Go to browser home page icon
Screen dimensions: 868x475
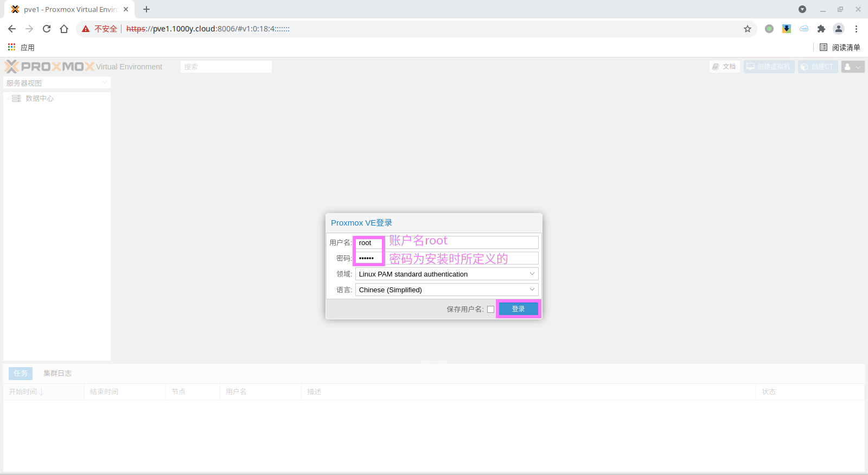point(64,29)
